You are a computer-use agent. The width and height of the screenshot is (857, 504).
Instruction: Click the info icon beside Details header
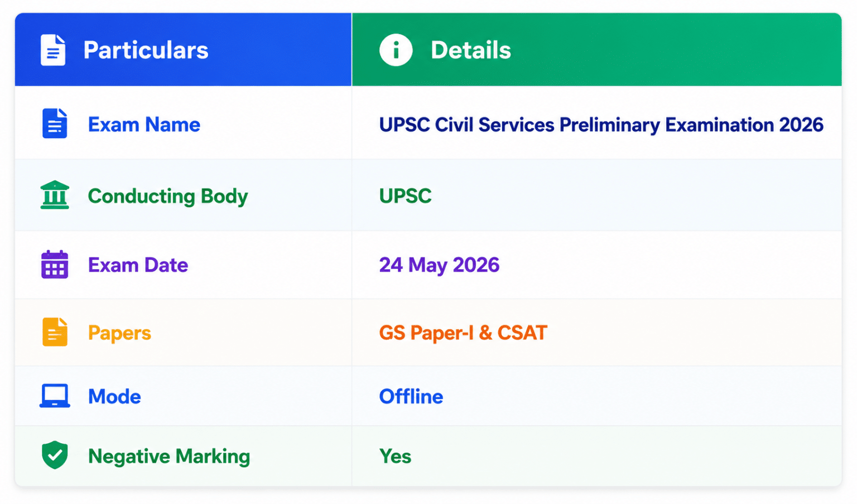pyautogui.click(x=396, y=50)
